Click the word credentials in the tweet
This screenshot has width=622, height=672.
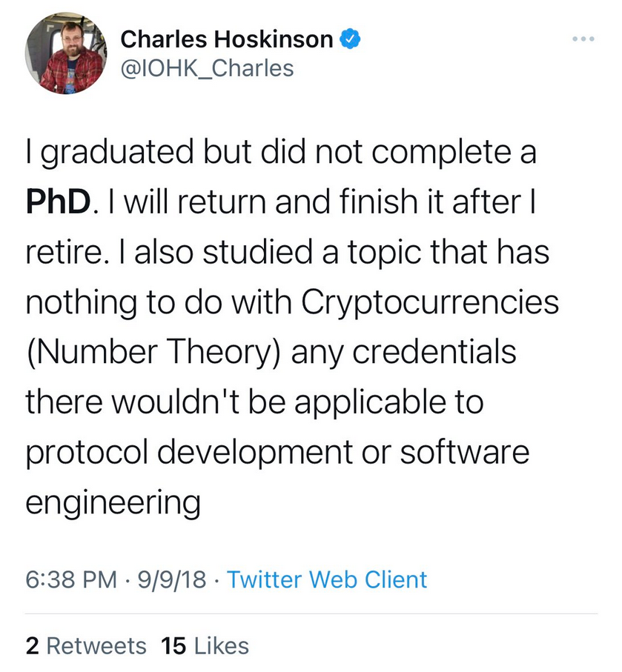click(434, 353)
